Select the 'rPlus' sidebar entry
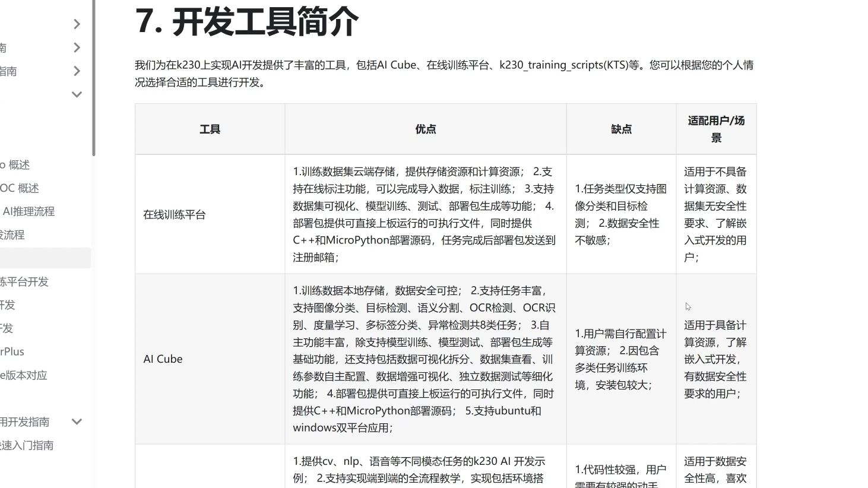Image resolution: width=868 pixels, height=488 pixels. point(12,352)
